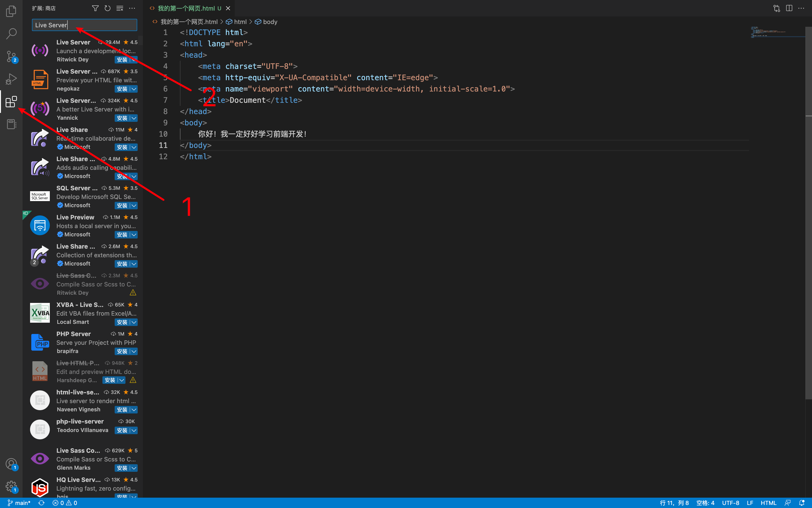
Task: Open Source Control view with badge 2
Action: tap(11, 56)
